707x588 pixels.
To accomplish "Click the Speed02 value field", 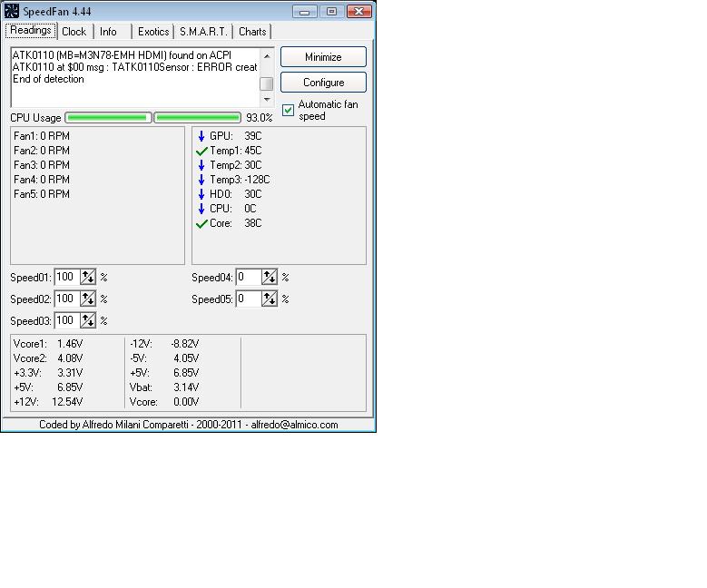I will [67, 299].
